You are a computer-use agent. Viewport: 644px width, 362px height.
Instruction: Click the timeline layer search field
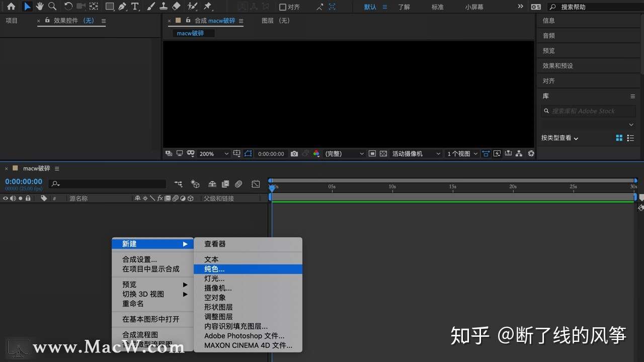108,184
